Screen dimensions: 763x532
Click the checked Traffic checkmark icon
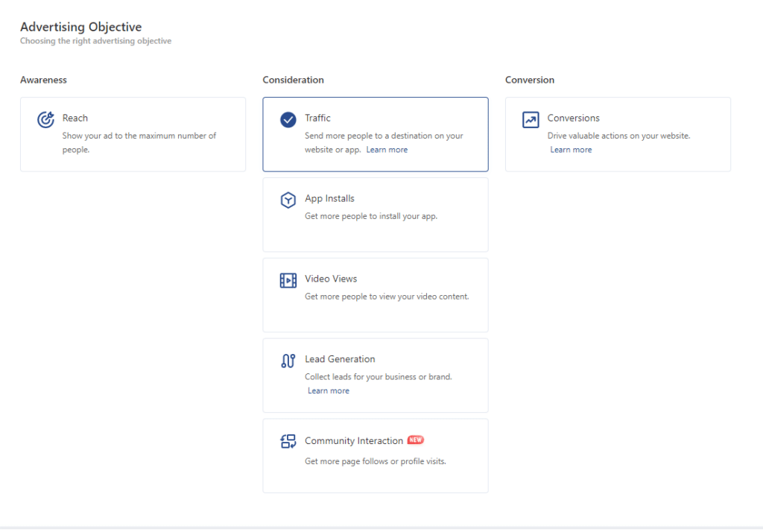288,119
